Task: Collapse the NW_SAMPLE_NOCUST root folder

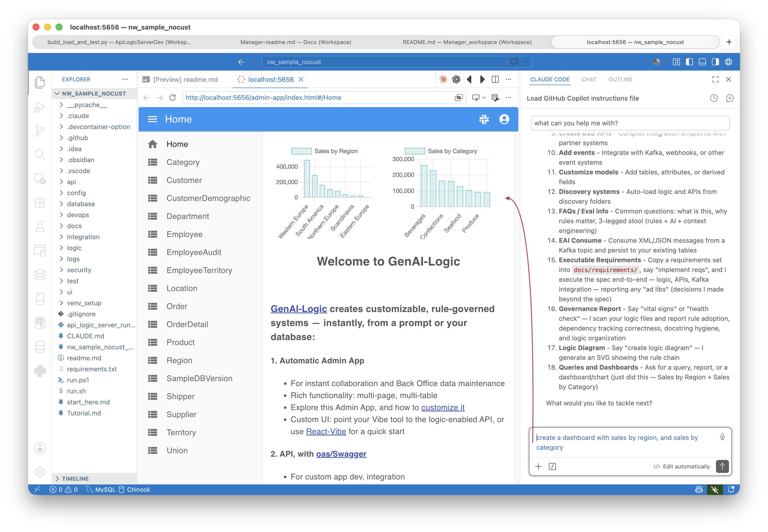Action: coord(94,94)
